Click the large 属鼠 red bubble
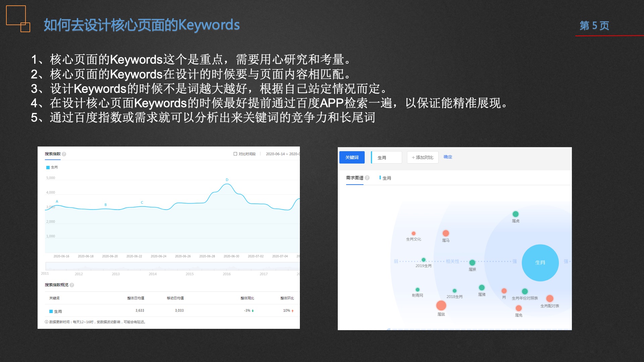The height and width of the screenshot is (362, 644). coord(441,305)
